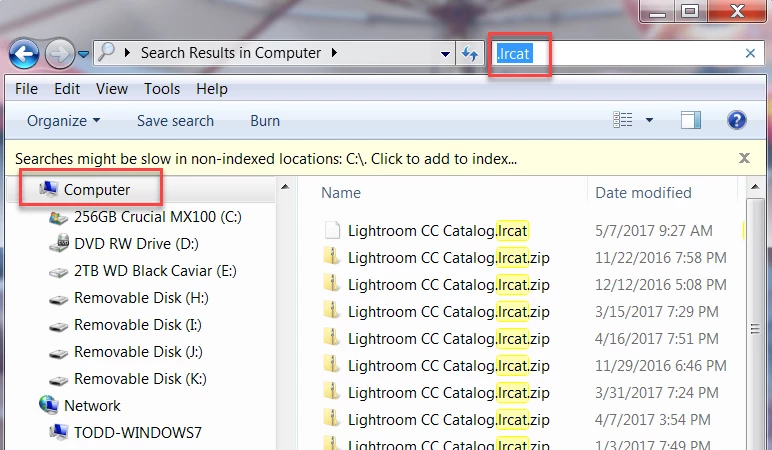Screen dimensions: 772x450
Task: Click Save search button
Action: point(175,121)
